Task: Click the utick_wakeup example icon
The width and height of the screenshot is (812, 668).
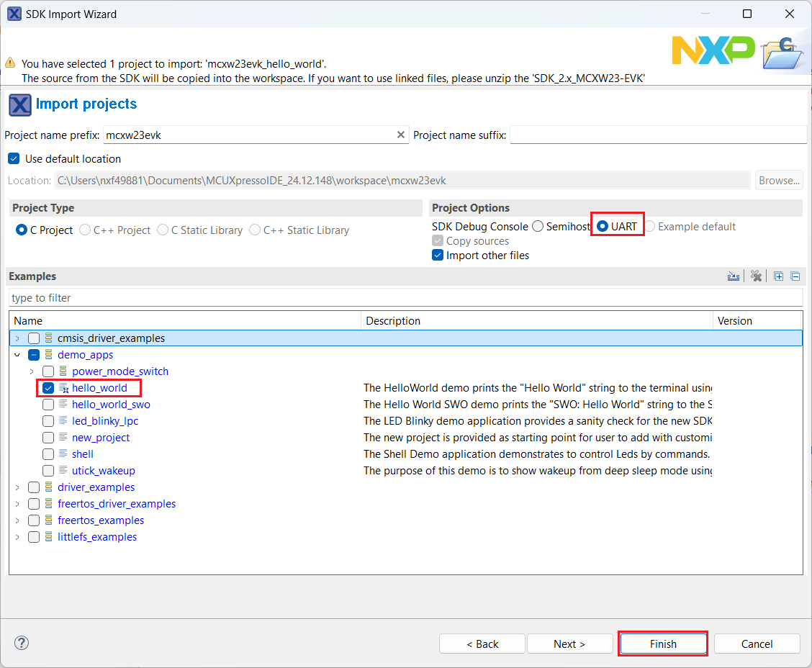Action: click(x=63, y=470)
